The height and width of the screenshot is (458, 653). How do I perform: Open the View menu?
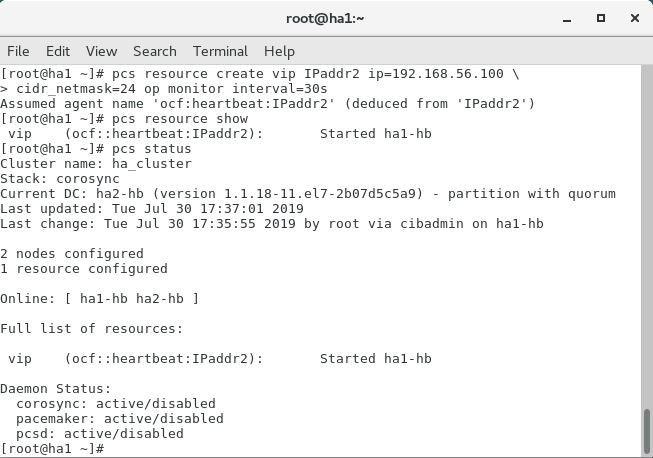coord(101,51)
